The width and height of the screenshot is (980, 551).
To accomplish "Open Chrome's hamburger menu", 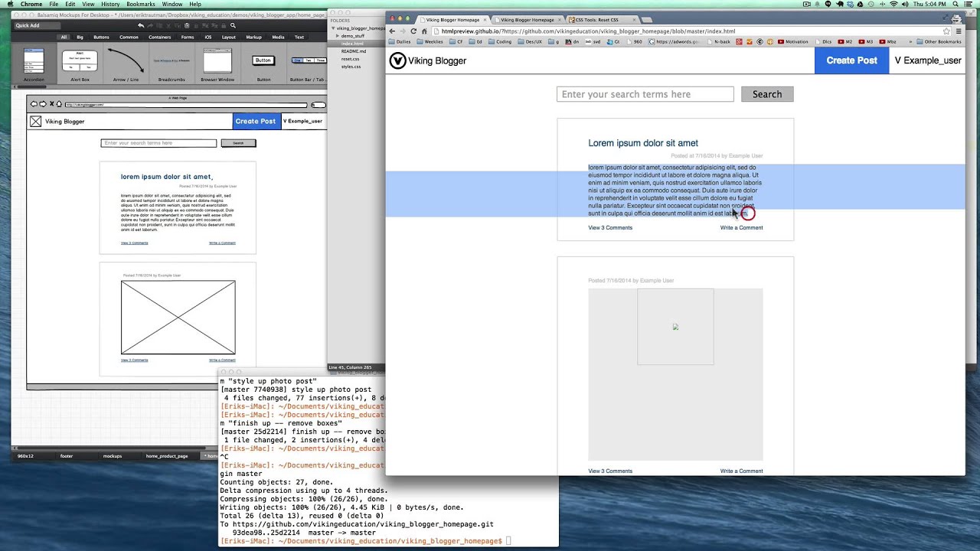I will (958, 31).
